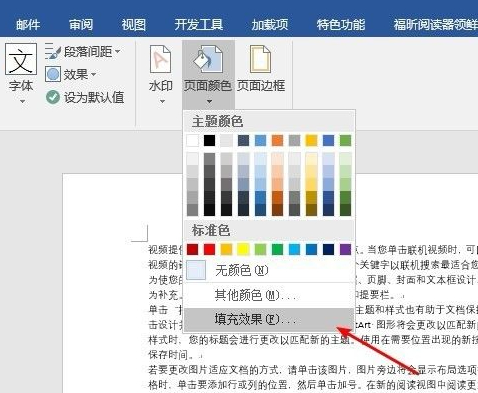Image resolution: width=478 pixels, height=393 pixels.
Task: Pick the light gray theme color swatch
Action: pos(226,140)
